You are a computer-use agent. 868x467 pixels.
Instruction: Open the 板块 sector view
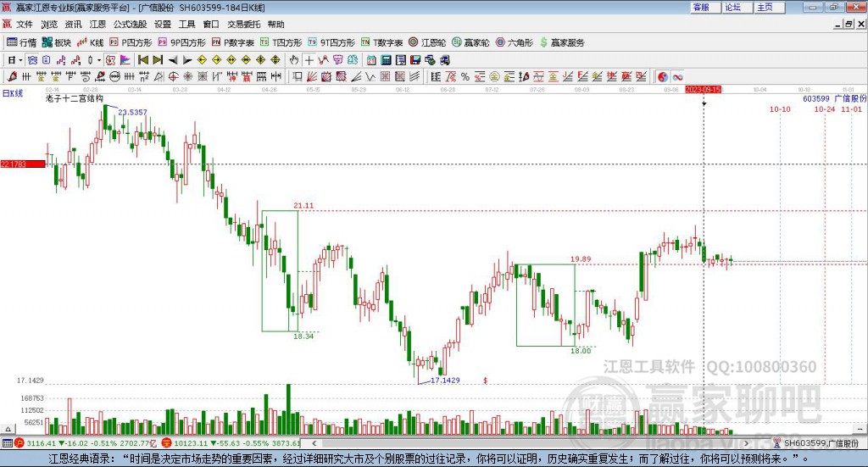[57, 42]
